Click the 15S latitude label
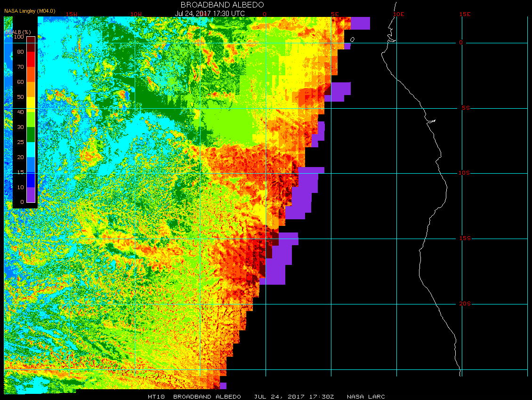532x400 pixels. click(x=465, y=239)
